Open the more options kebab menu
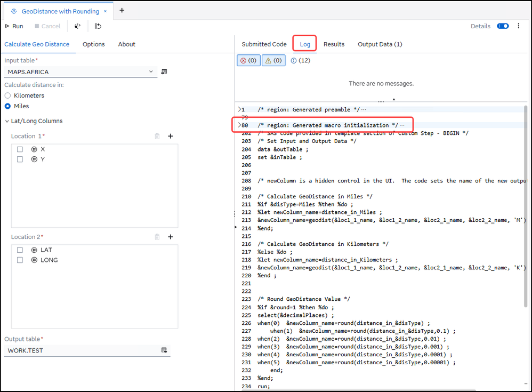This screenshot has width=532, height=392. click(519, 26)
